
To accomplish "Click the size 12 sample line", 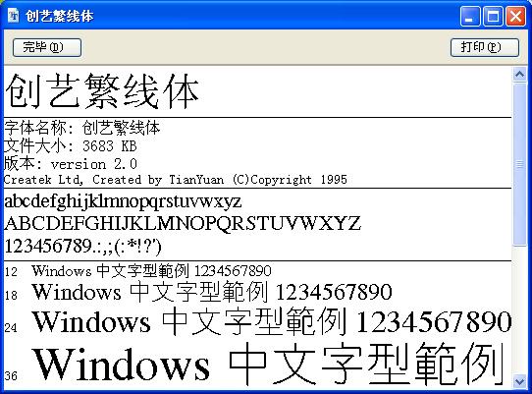I will (137, 271).
